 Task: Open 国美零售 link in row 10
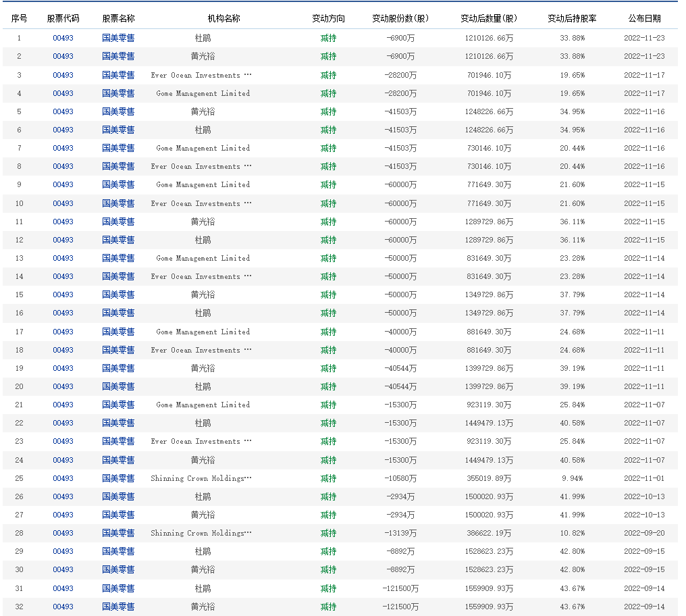coord(118,203)
